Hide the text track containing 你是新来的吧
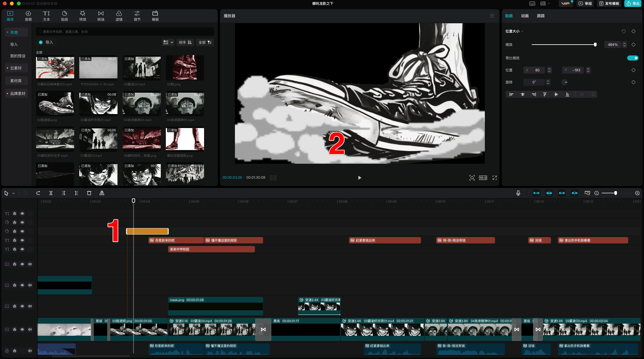Image resolution: width=644 pixels, height=359 pixels. click(x=22, y=240)
